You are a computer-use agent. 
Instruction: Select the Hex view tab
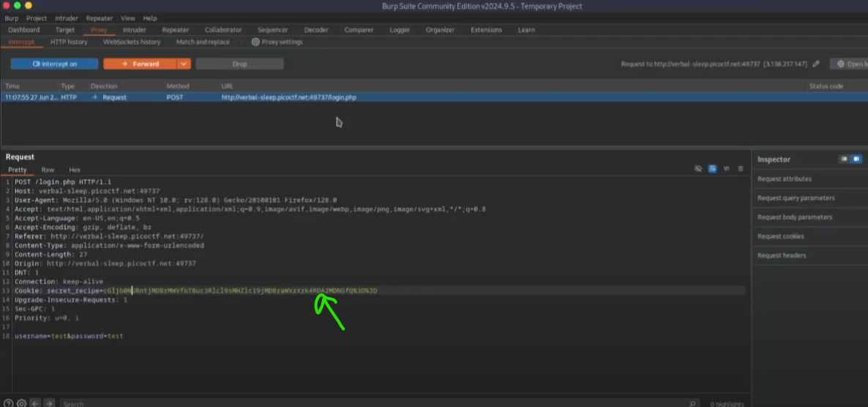tap(75, 170)
